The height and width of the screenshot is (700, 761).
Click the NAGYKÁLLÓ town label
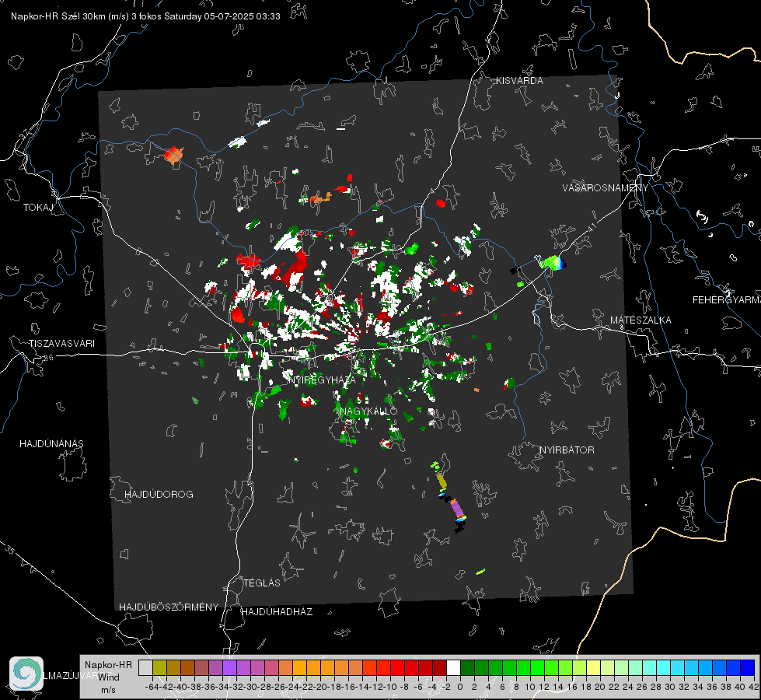point(368,411)
